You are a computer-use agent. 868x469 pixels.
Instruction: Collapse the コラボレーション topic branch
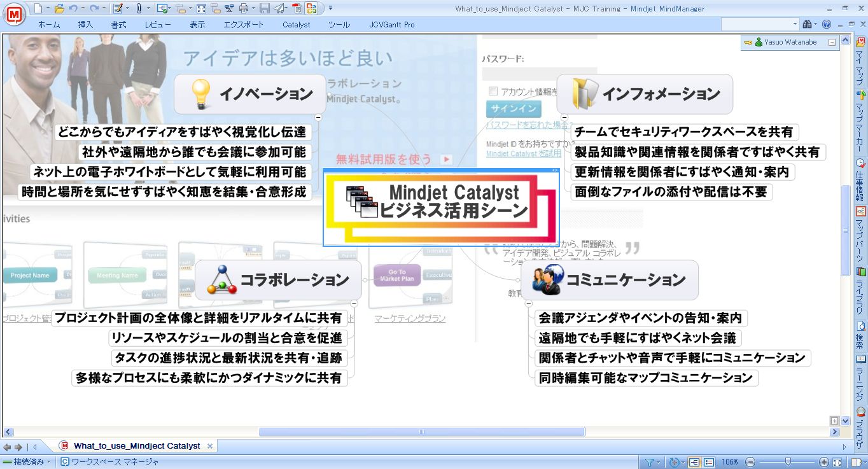point(354,304)
